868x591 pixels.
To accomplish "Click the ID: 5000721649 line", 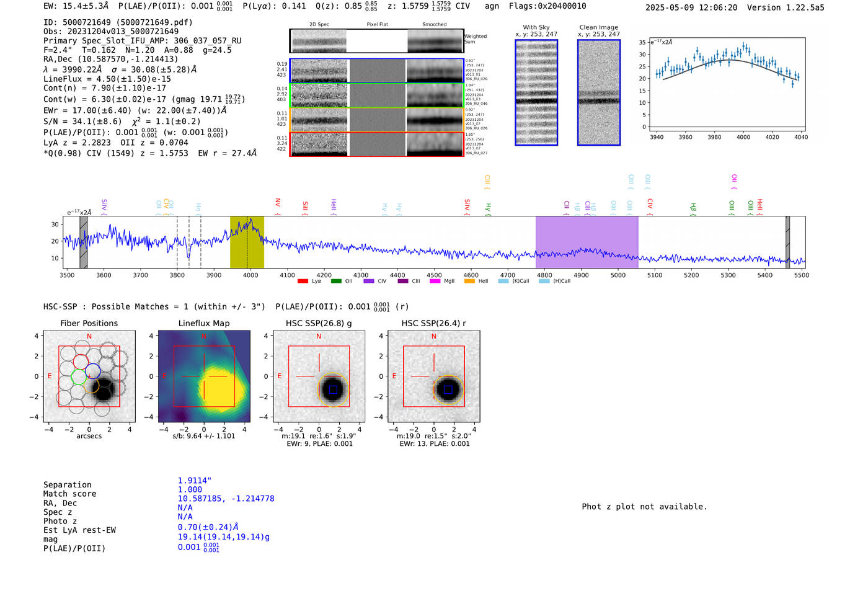I will (x=118, y=22).
